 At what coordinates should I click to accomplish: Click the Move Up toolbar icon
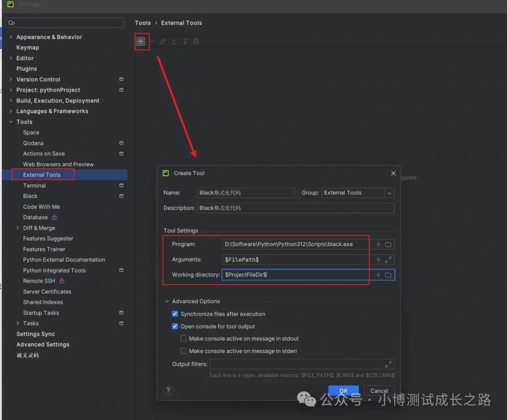click(x=174, y=41)
